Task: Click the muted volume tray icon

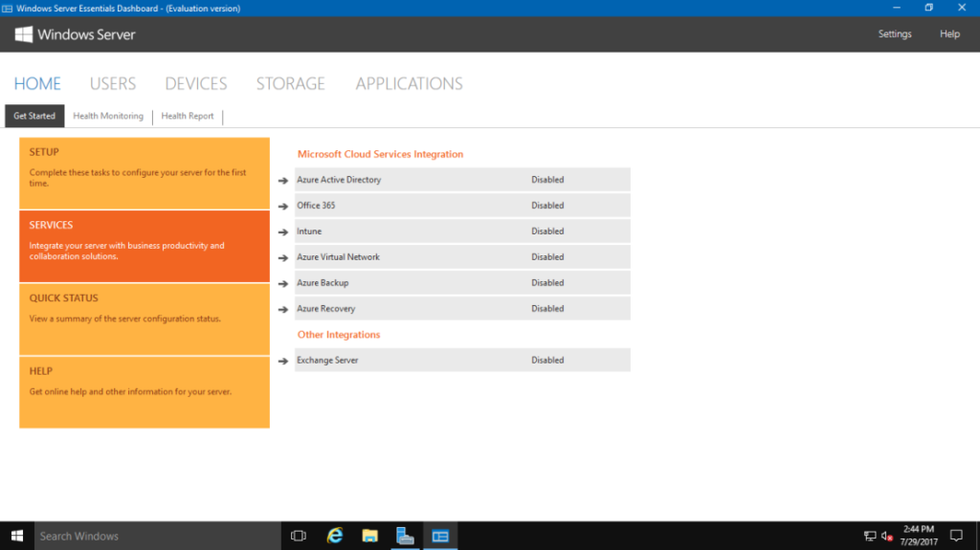Action: [x=887, y=536]
